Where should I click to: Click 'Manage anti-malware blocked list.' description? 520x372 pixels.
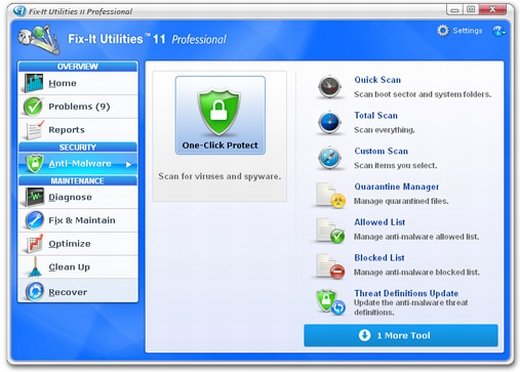click(x=417, y=272)
